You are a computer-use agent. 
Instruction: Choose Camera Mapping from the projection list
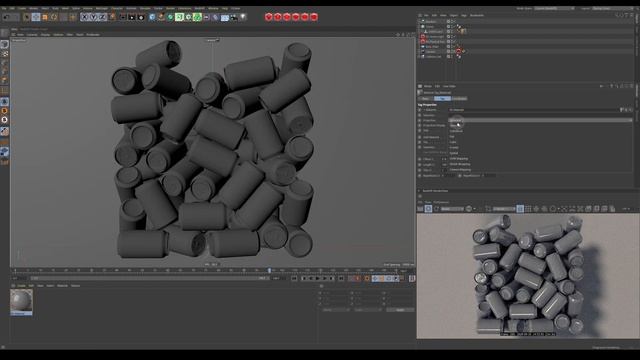pyautogui.click(x=460, y=169)
